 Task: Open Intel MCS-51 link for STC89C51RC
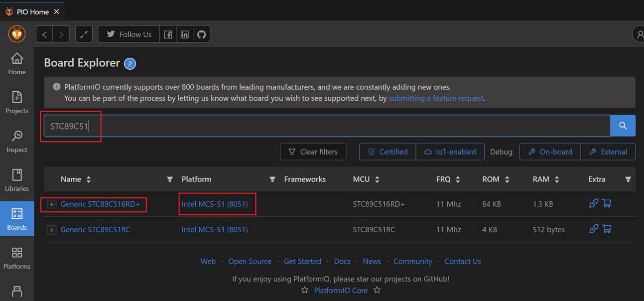click(x=215, y=229)
